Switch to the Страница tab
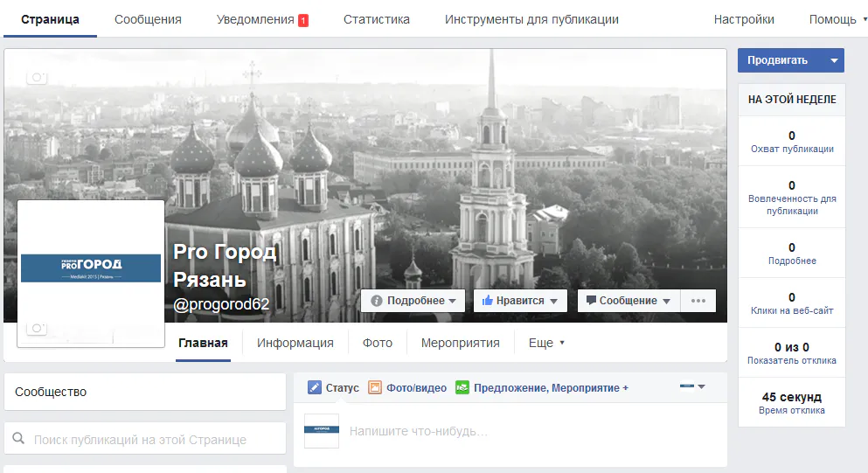 click(x=51, y=19)
